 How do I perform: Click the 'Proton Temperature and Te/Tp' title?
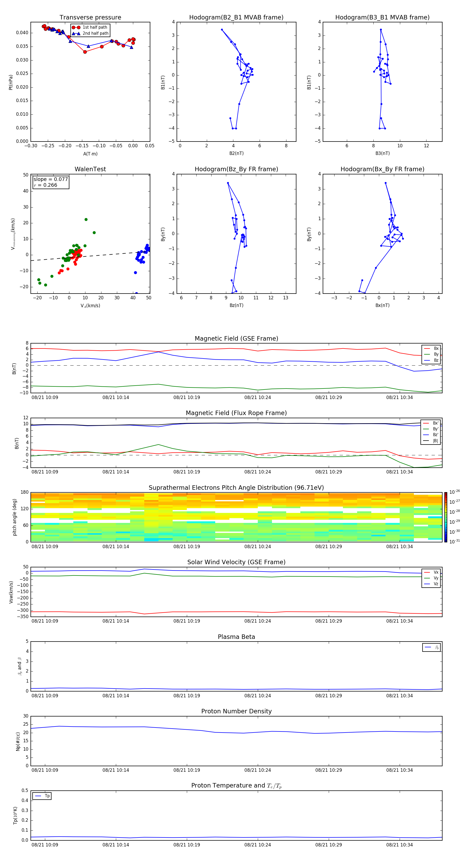click(236, 785)
